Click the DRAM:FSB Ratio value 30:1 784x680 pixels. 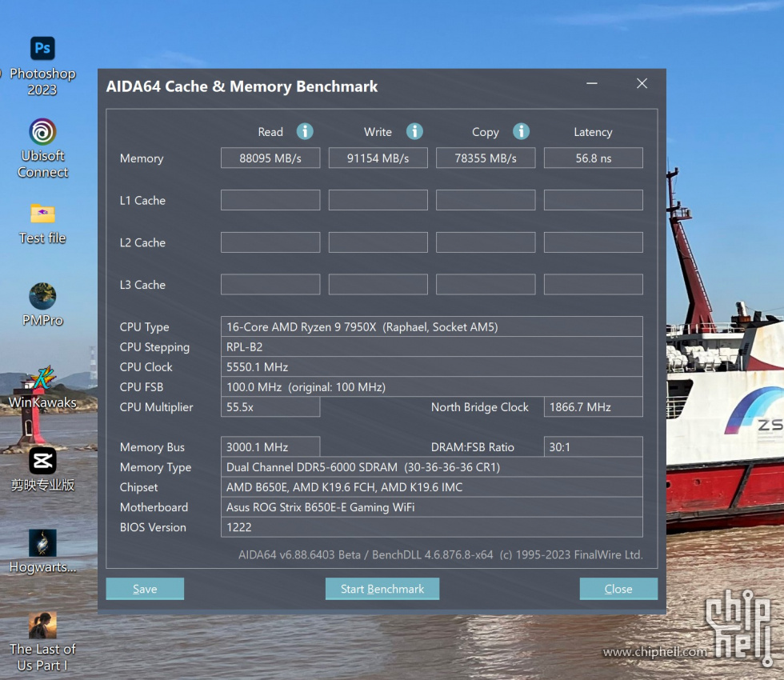point(594,447)
